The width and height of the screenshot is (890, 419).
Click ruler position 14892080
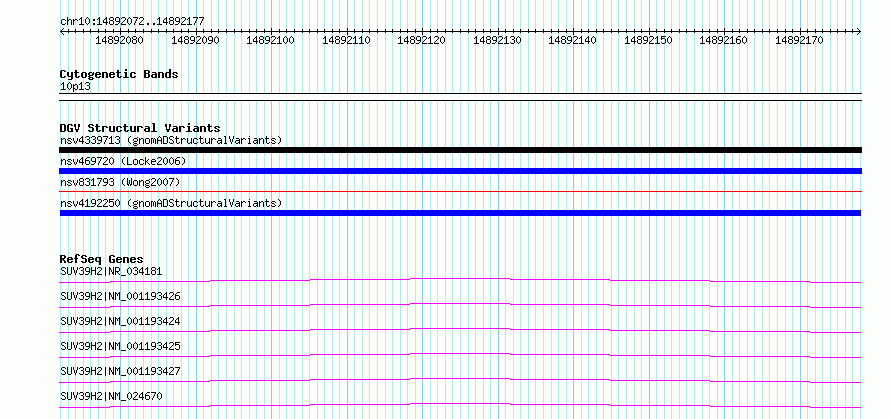click(119, 40)
